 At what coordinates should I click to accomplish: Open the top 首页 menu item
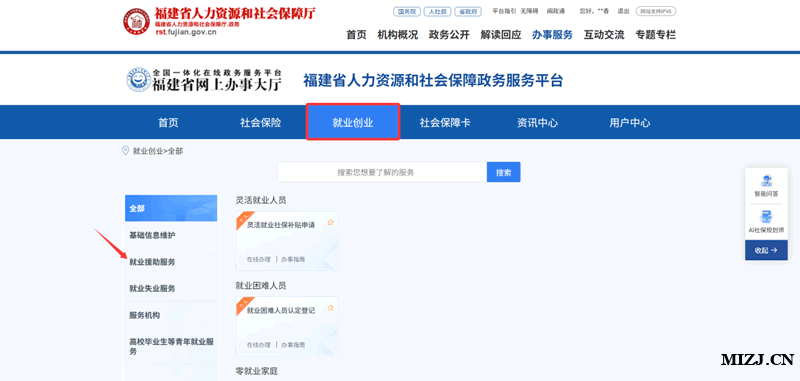357,35
